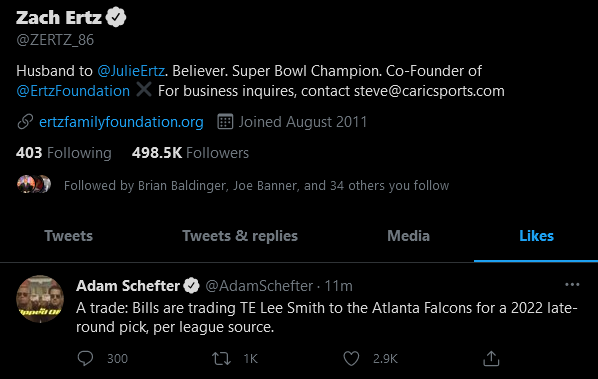Image resolution: width=598 pixels, height=379 pixels.
Task: Open the share tweet icon
Action: click(491, 358)
